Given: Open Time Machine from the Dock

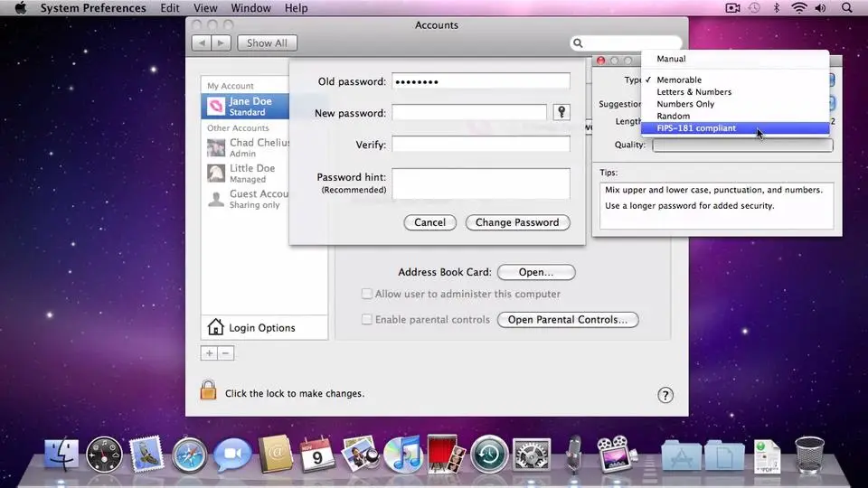Looking at the screenshot, I should 489,455.
